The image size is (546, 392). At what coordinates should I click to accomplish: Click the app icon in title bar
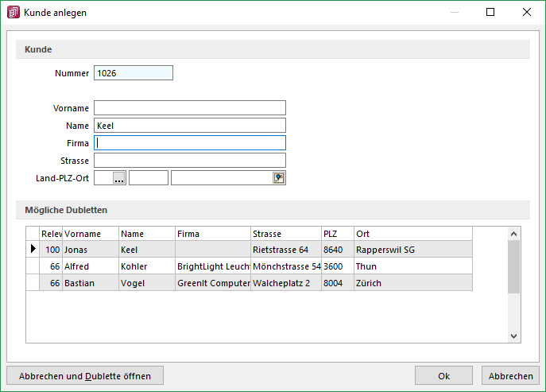(x=14, y=12)
